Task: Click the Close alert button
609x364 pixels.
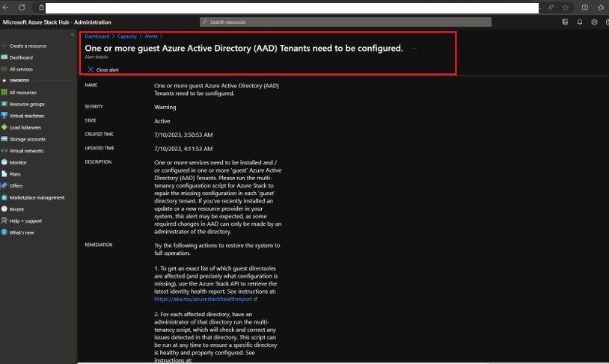Action: 103,70
